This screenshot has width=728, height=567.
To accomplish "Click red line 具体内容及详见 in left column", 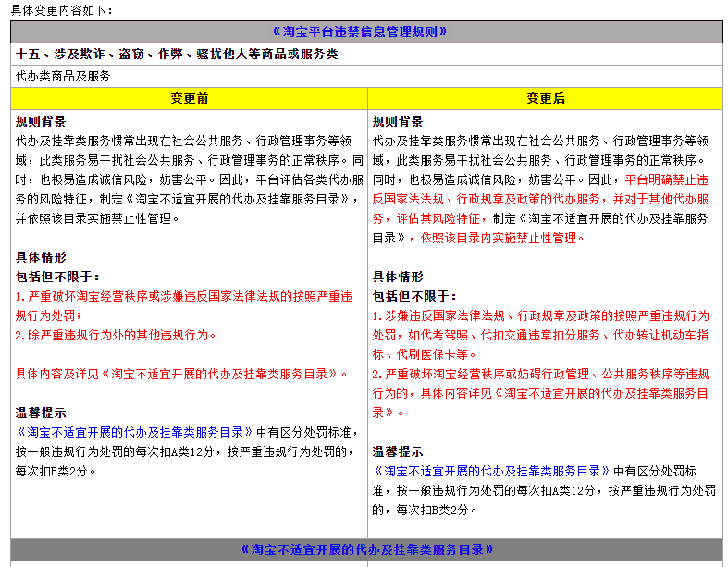I will click(x=181, y=375).
